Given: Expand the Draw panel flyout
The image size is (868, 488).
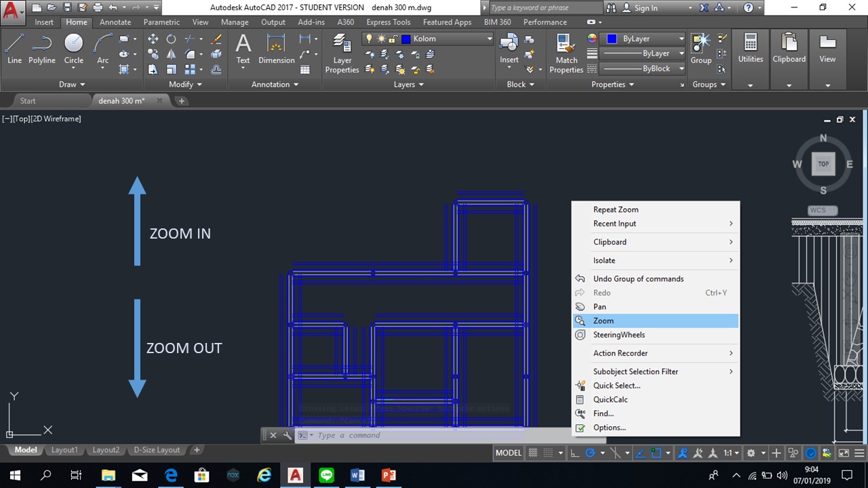Looking at the screenshot, I should coord(71,84).
